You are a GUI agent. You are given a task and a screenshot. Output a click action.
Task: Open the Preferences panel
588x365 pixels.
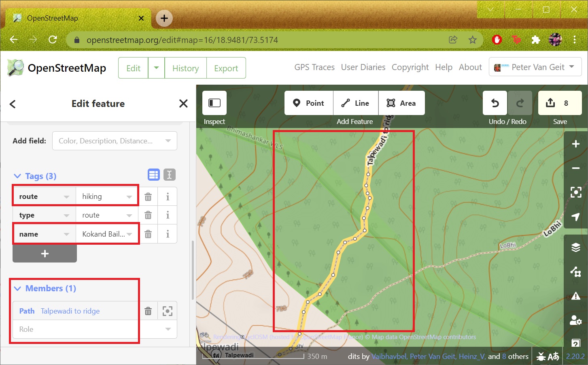point(576,320)
